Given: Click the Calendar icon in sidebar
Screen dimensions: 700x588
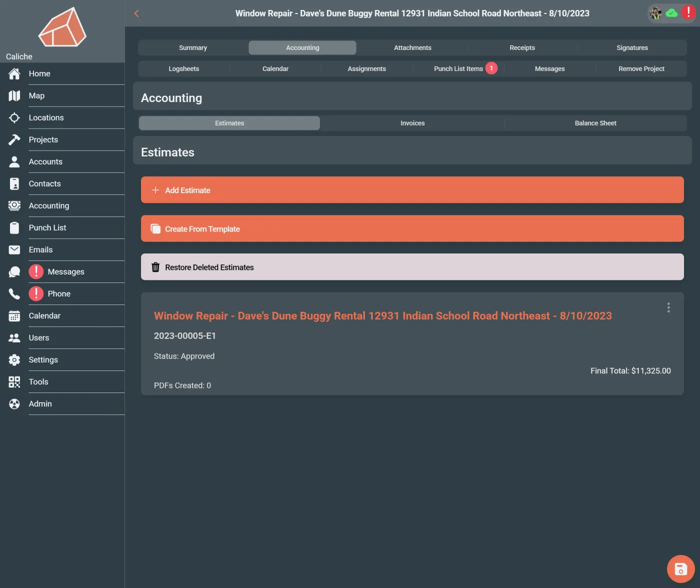Looking at the screenshot, I should (x=14, y=315).
